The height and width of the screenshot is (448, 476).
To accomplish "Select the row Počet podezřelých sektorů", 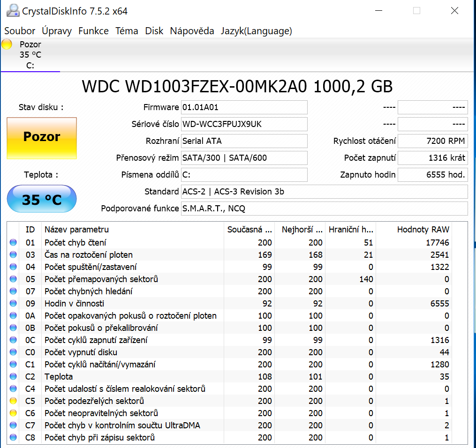I will coord(229,401).
